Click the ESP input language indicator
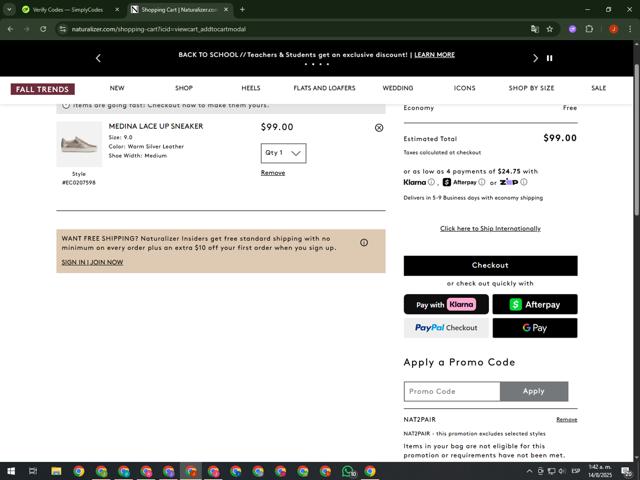Screen dimensions: 640x480 (x=576, y=471)
